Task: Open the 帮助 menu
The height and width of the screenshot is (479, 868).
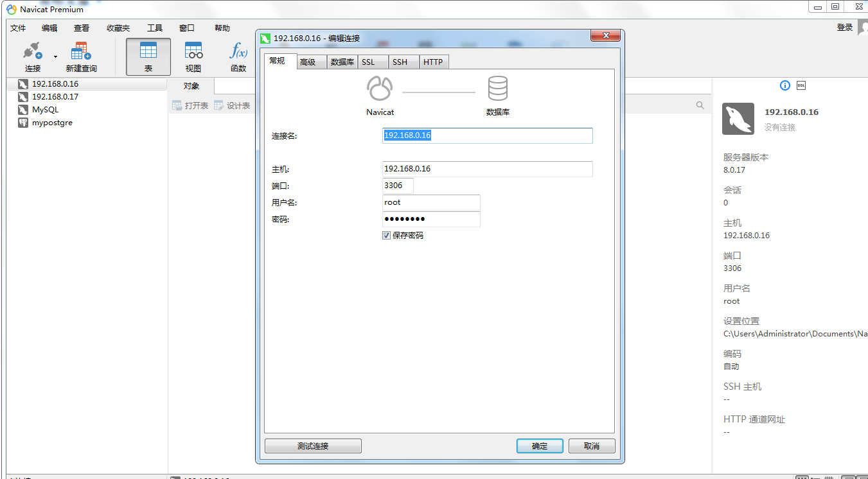Action: pos(222,28)
